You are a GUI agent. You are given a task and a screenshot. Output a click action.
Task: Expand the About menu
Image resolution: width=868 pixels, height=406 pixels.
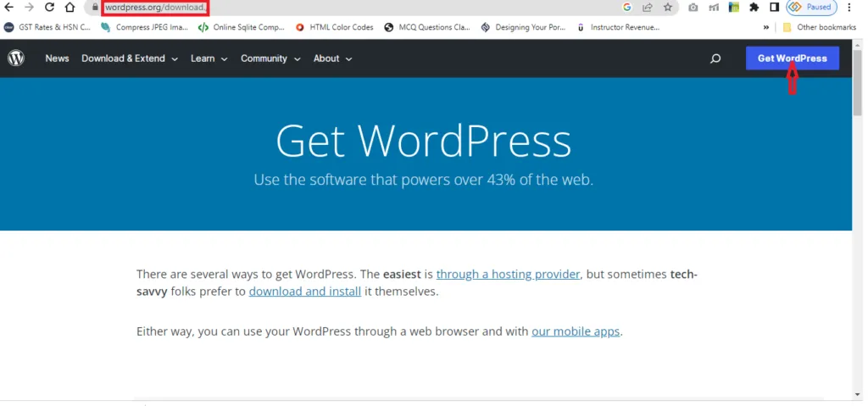[332, 58]
